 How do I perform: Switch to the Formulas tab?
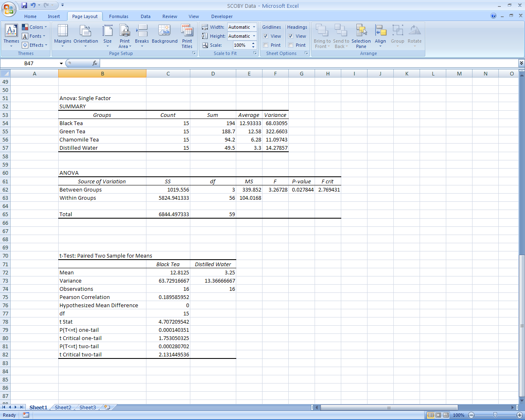click(119, 16)
